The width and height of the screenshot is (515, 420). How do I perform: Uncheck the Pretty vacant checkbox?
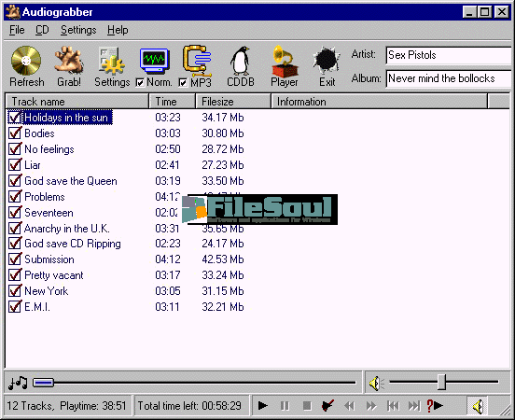(15, 275)
